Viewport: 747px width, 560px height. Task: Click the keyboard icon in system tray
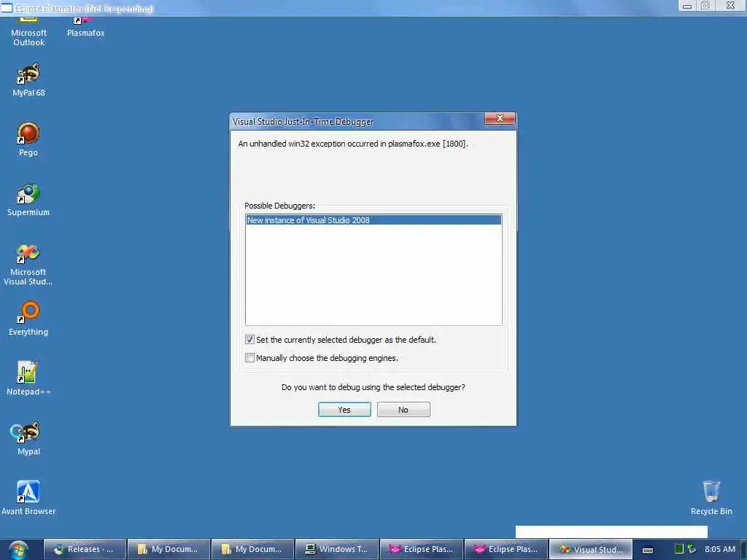[x=648, y=550]
